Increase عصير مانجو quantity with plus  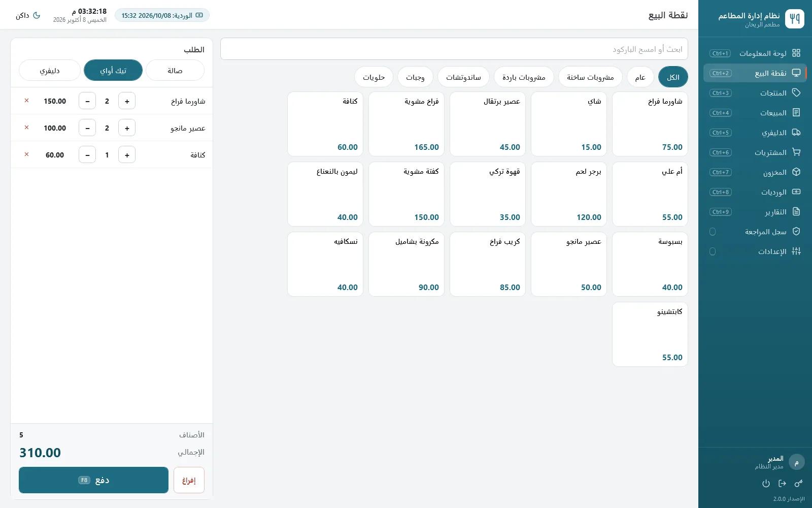point(127,128)
